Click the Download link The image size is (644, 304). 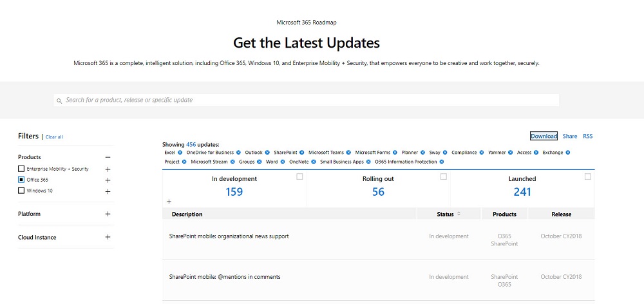544,136
